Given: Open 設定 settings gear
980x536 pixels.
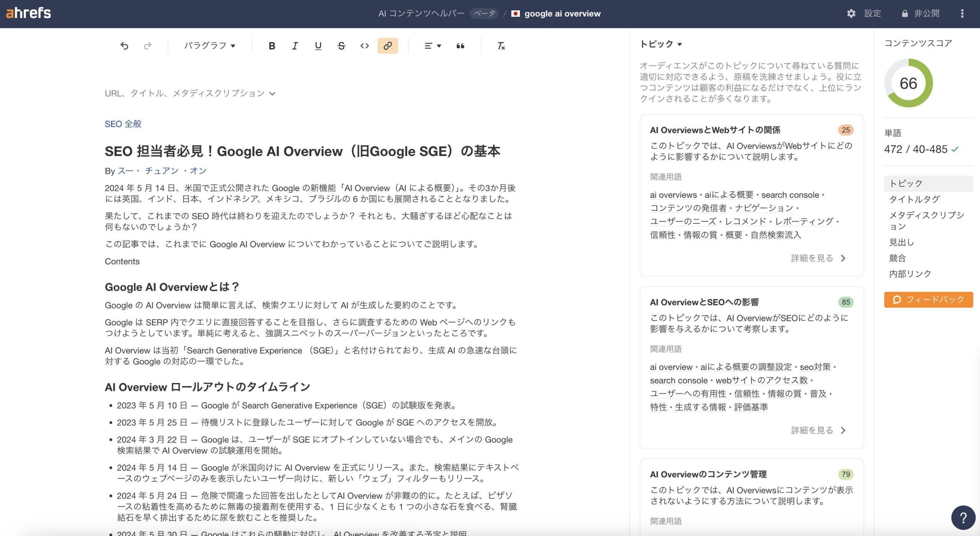Looking at the screenshot, I should coord(864,14).
